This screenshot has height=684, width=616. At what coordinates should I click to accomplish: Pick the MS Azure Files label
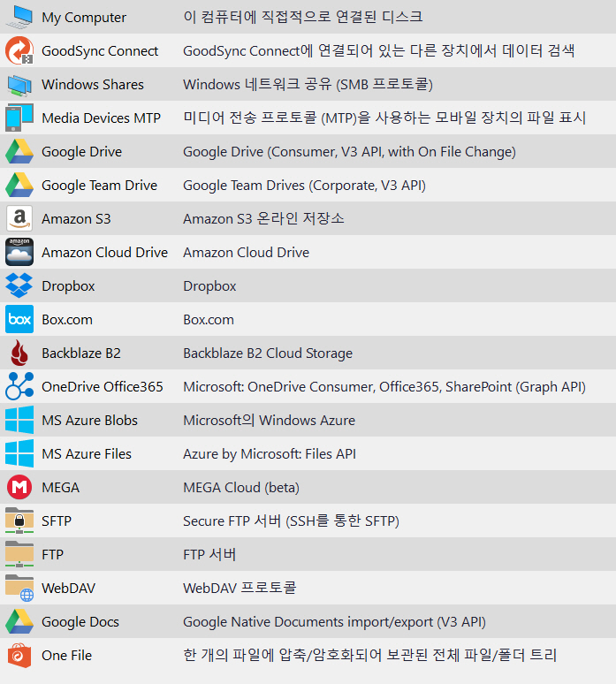point(87,454)
